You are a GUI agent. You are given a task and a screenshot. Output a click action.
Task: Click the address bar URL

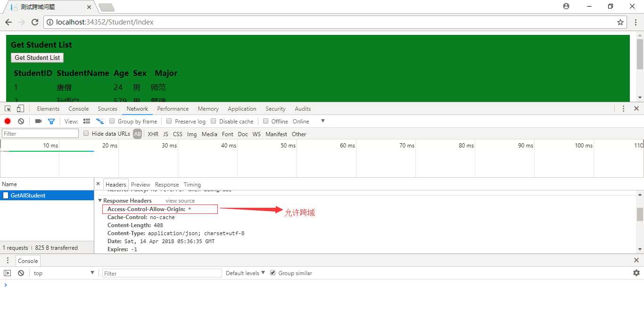105,22
